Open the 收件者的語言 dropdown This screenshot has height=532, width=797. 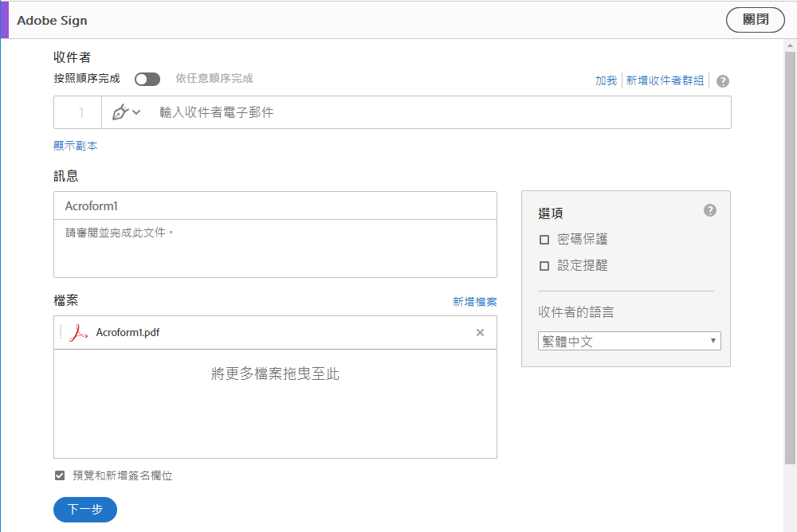(629, 342)
